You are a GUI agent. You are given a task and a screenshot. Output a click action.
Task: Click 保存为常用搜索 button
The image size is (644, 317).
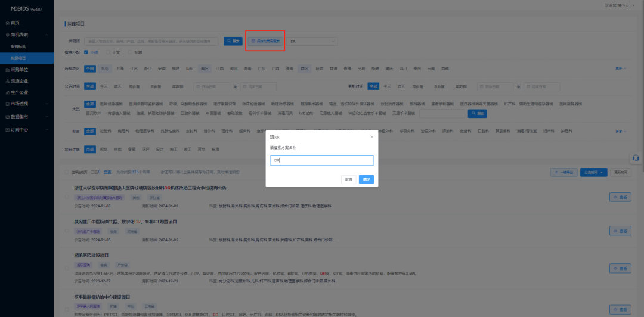[x=265, y=41]
